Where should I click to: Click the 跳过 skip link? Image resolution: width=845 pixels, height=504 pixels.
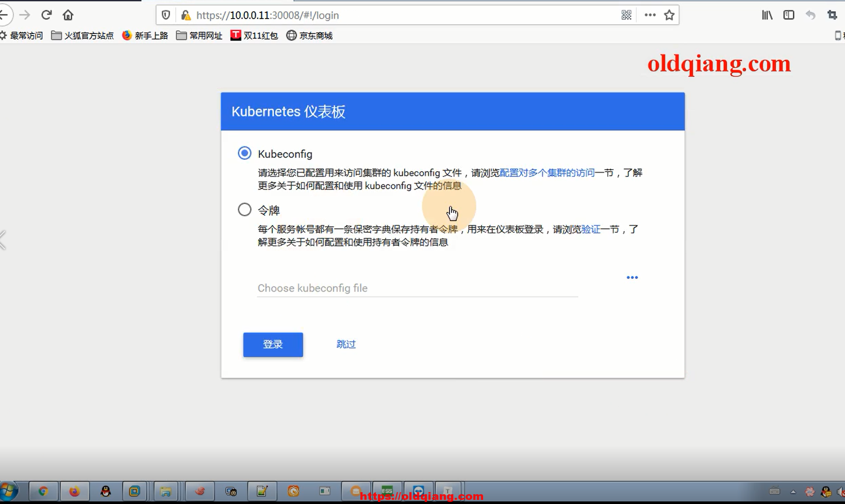(x=346, y=344)
